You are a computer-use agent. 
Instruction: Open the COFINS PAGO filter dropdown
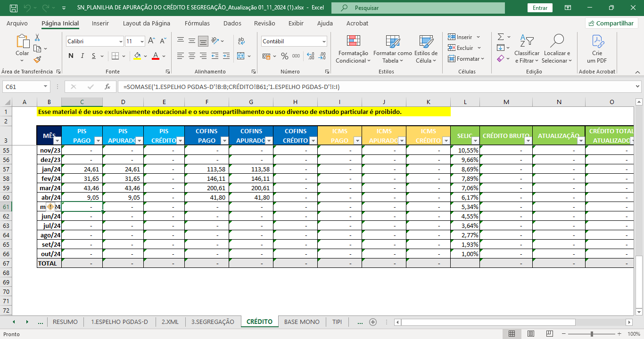224,140
